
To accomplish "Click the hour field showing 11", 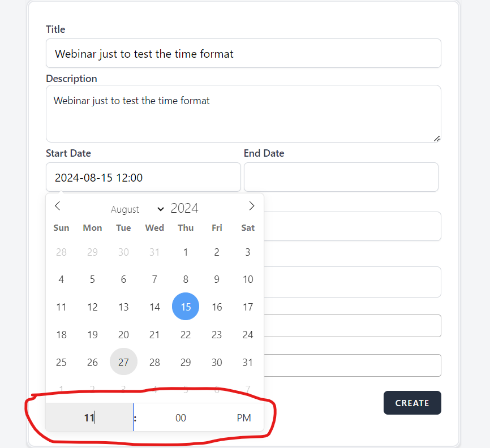I will click(x=89, y=418).
